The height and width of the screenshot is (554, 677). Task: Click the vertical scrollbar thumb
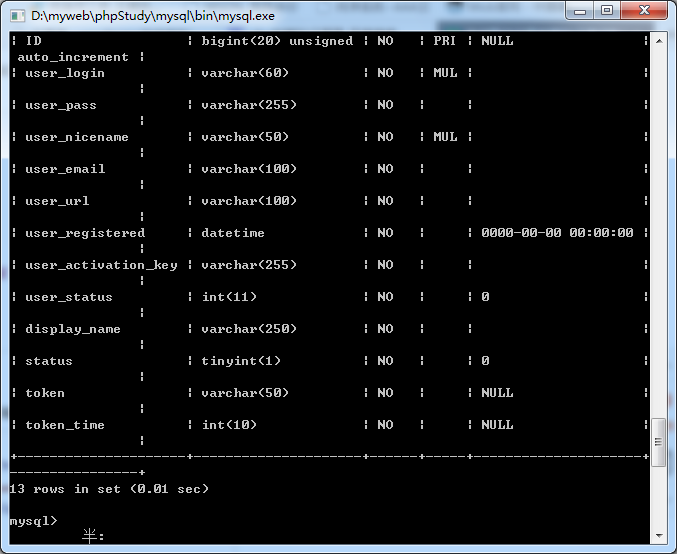[659, 442]
